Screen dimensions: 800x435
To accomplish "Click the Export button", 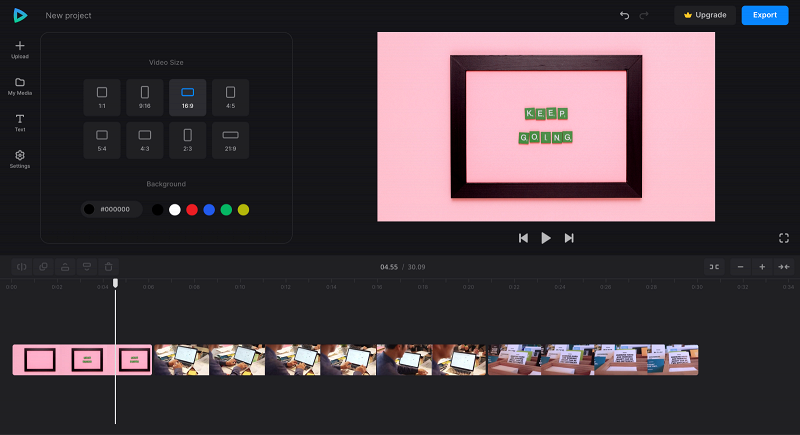I will [x=765, y=15].
